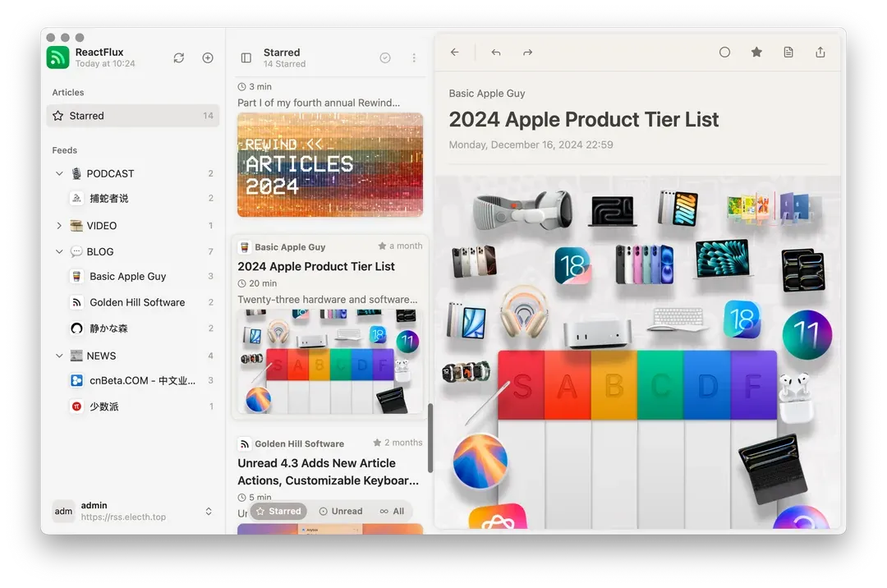Expand the VIDEO category
Image resolution: width=887 pixels, height=588 pixels.
(x=59, y=225)
